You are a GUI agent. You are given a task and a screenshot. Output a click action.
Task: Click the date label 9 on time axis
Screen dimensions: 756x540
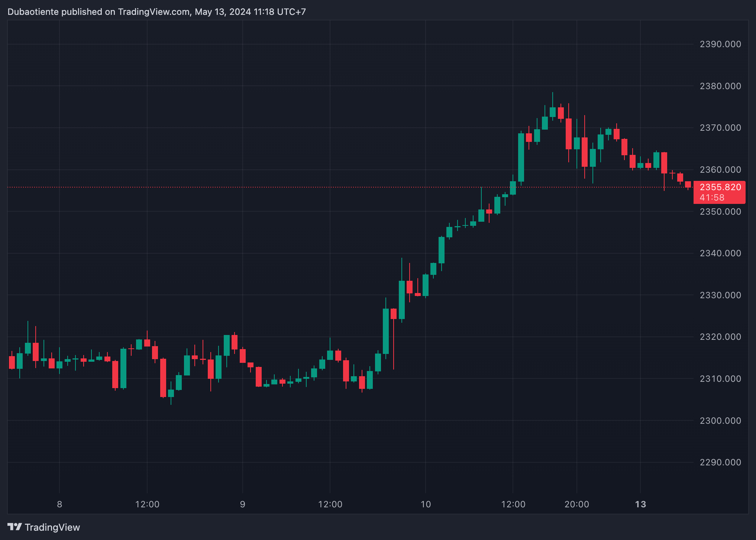pyautogui.click(x=242, y=504)
